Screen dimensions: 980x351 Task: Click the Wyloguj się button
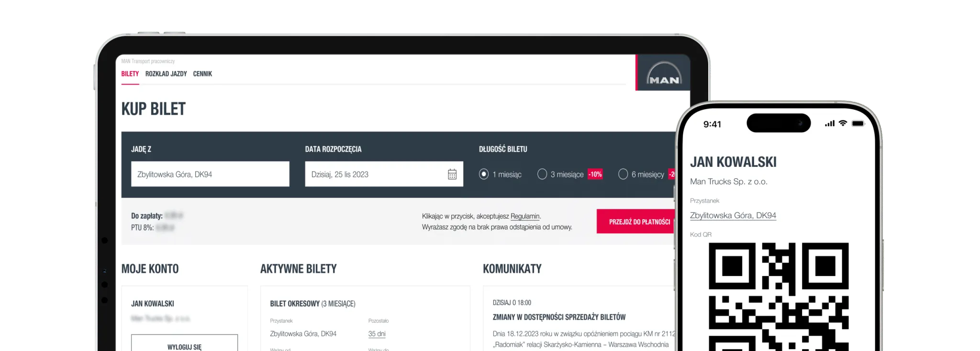pyautogui.click(x=184, y=343)
